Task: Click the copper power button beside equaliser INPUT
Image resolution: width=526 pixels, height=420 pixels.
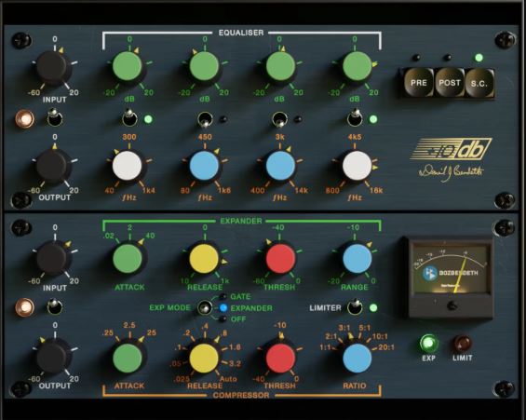Action: (25, 119)
